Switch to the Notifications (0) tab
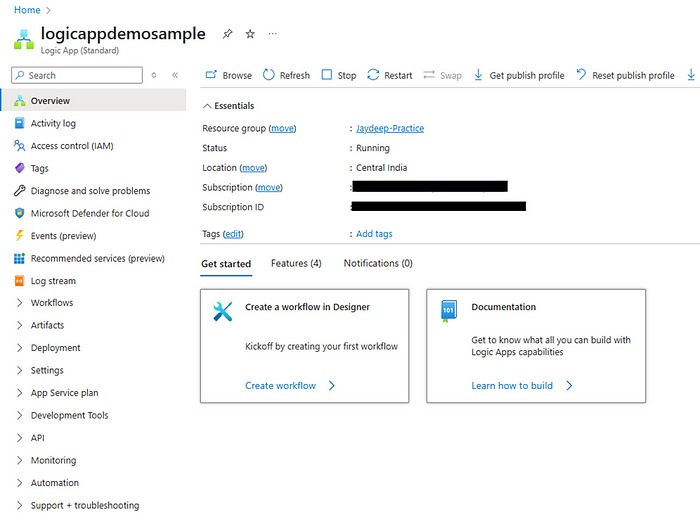The height and width of the screenshot is (526, 700). (378, 263)
